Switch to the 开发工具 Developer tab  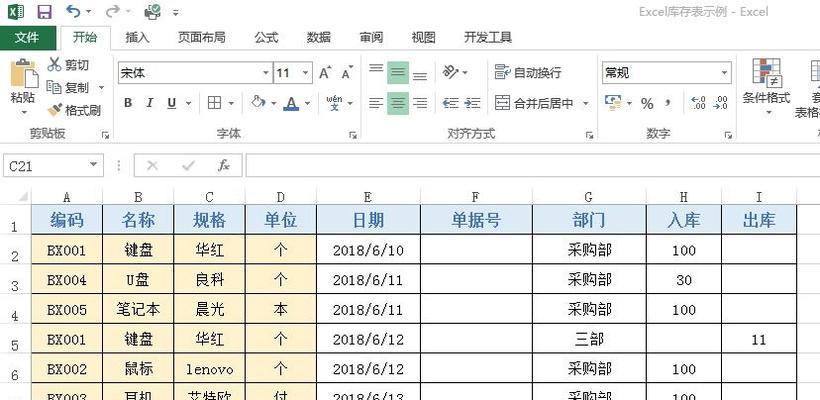point(487,38)
